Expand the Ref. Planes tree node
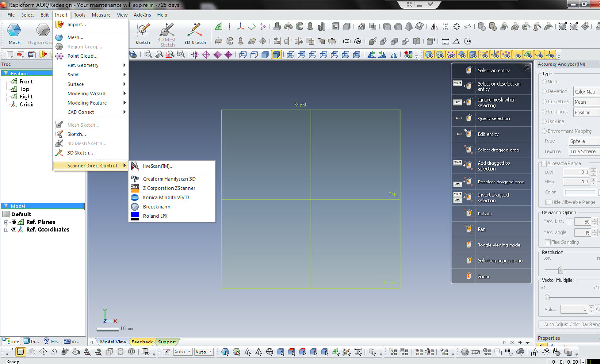 6,222
